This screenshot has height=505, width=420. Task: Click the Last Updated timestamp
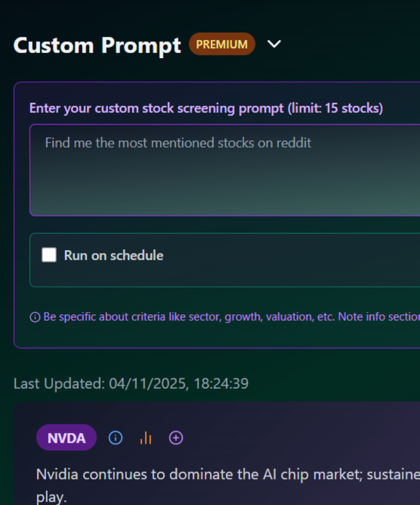click(131, 384)
